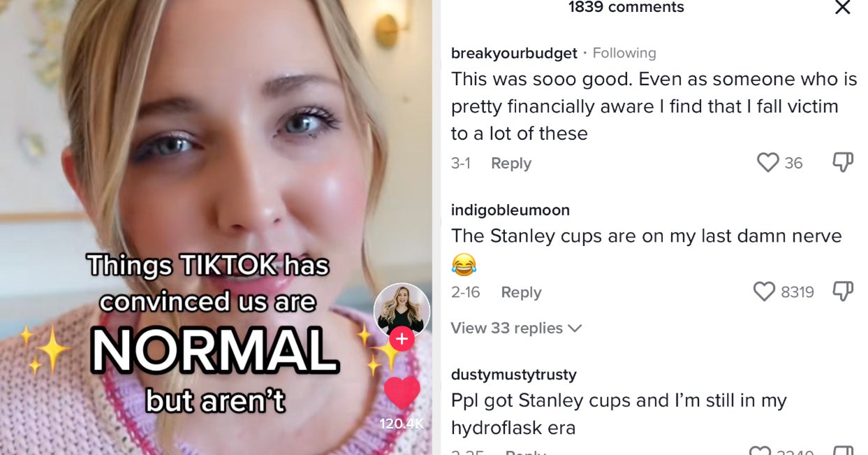Click the chevron beside View 33 replies
The image size is (868, 455).
[x=575, y=328]
